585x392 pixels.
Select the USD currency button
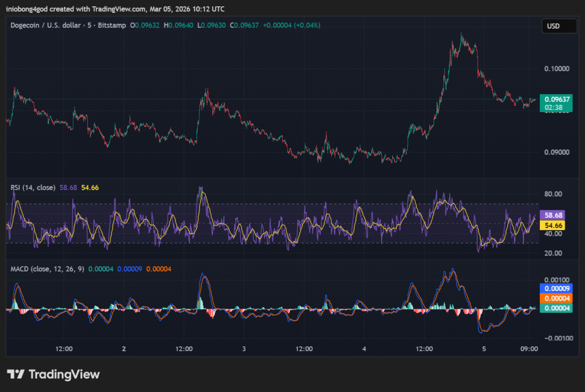[x=559, y=25]
